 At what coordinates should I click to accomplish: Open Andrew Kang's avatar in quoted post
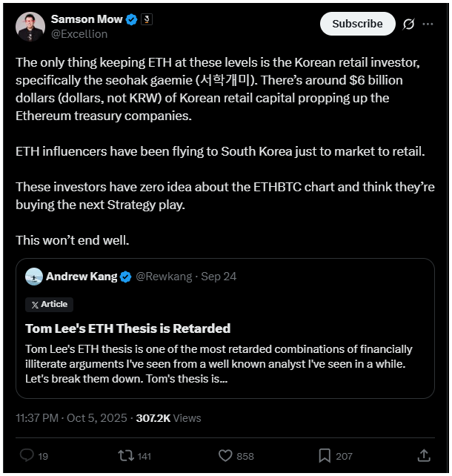[33, 277]
